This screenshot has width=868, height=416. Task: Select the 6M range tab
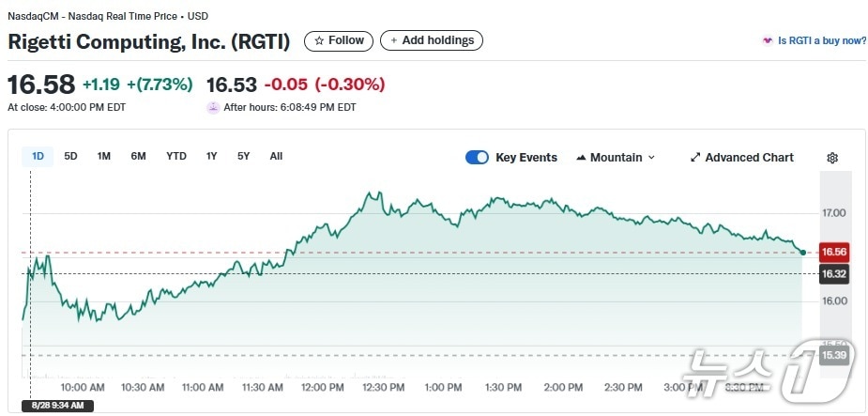(x=138, y=156)
